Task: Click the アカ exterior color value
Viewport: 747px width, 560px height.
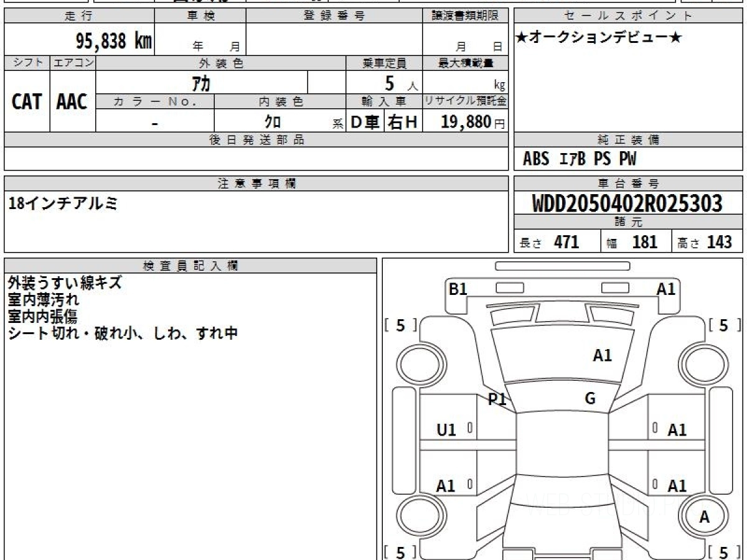Action: tap(202, 83)
